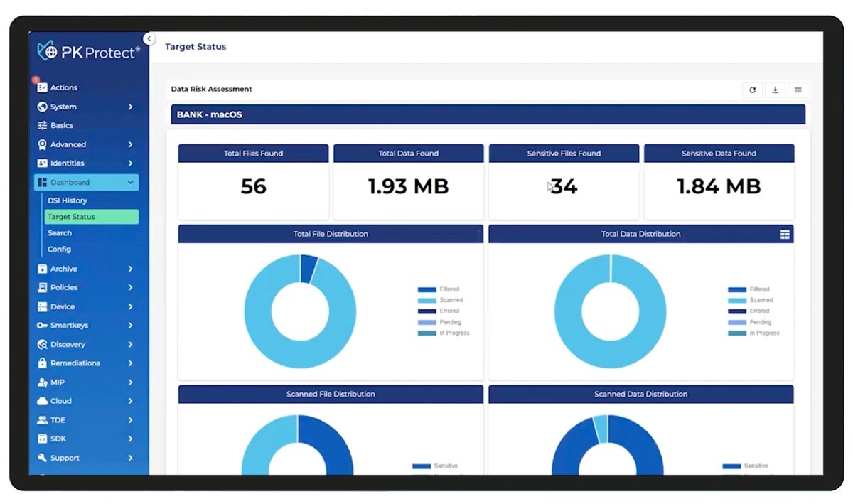Click the Basics sliders icon
The width and height of the screenshot is (853, 504).
(42, 125)
